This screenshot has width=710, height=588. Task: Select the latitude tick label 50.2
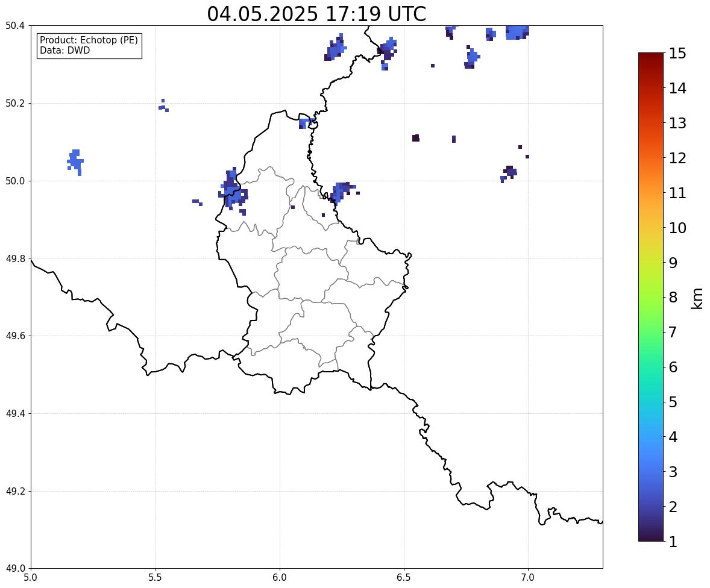click(x=15, y=103)
